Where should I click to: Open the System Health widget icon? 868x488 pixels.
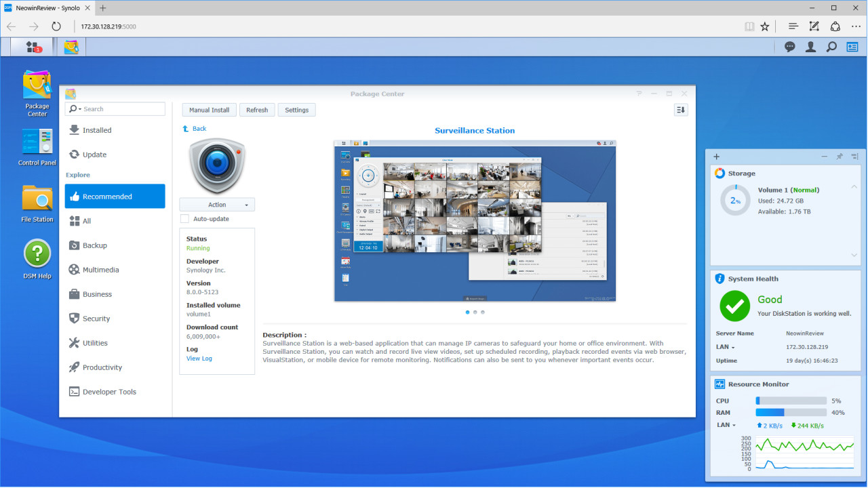720,279
